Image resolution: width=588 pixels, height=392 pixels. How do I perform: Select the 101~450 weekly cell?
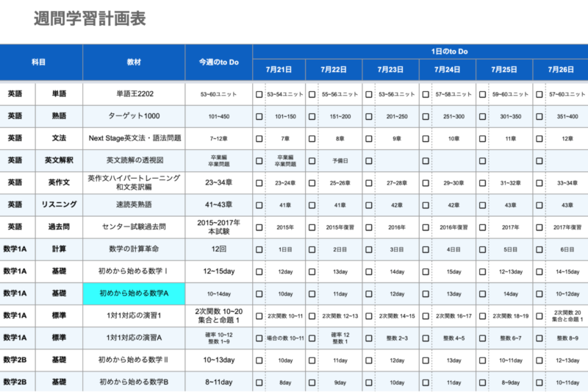pos(219,116)
